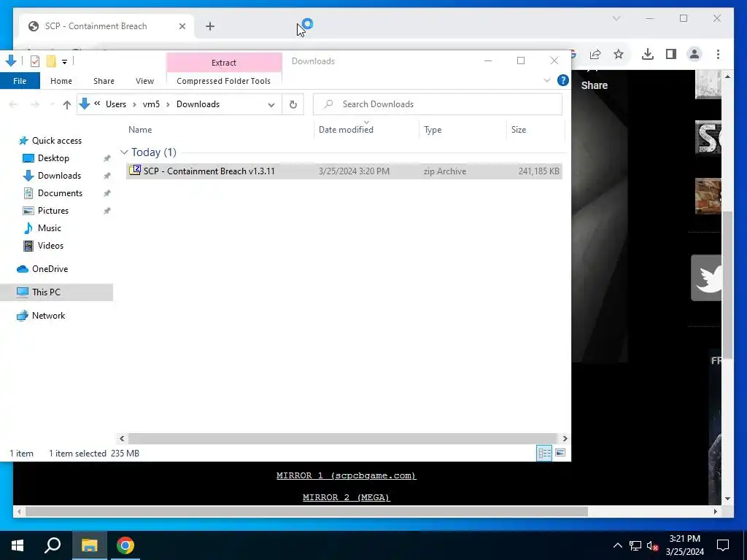The height and width of the screenshot is (560, 747).
Task: Open Documents in navigation pane
Action: pyautogui.click(x=60, y=193)
